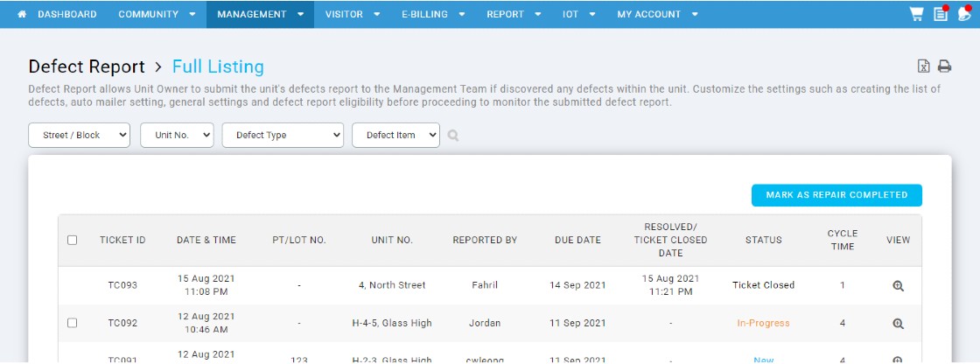Expand the Report menu
Screen dimensions: 980x364
[x=514, y=14]
